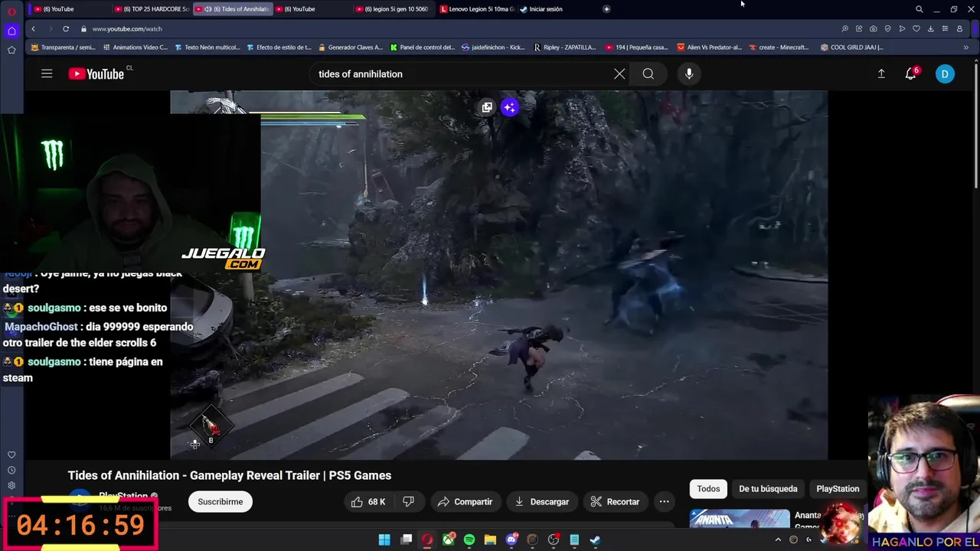Open File Explorer from taskbar

(490, 540)
